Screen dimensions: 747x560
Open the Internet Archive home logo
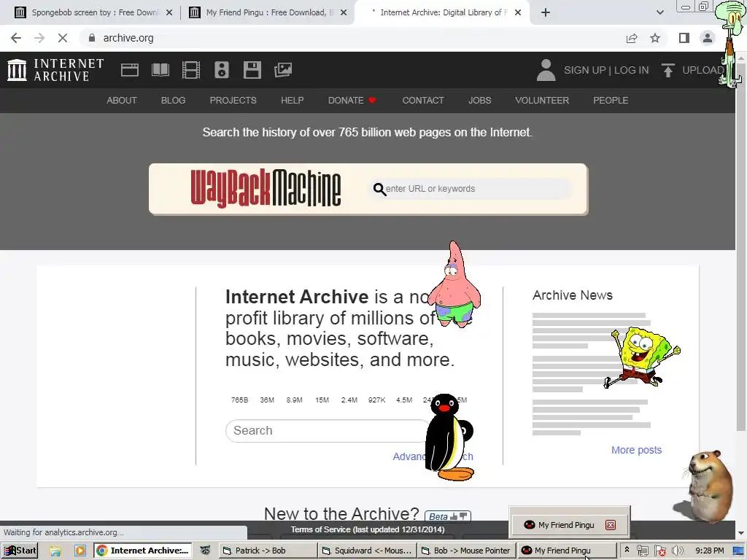click(x=55, y=70)
